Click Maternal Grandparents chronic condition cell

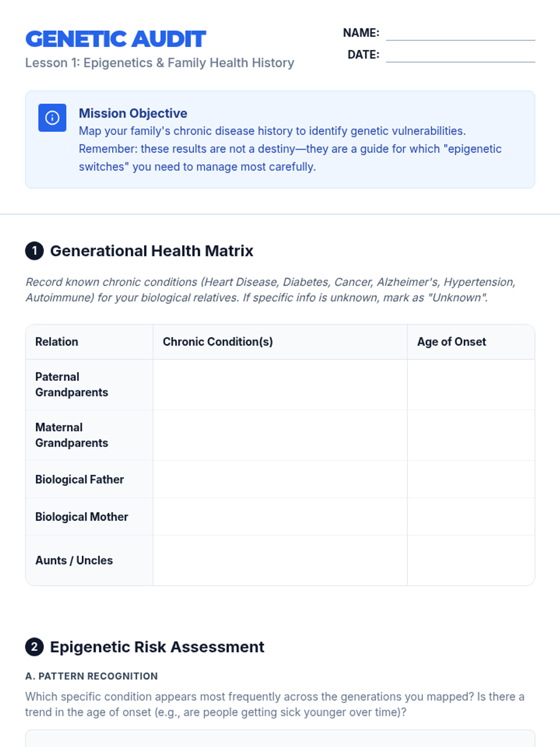point(280,435)
